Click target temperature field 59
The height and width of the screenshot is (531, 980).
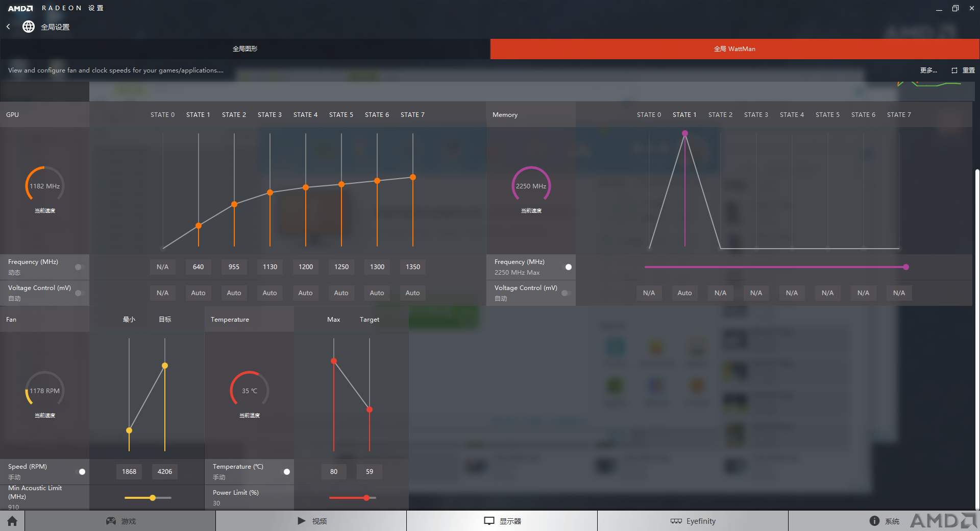pos(370,472)
